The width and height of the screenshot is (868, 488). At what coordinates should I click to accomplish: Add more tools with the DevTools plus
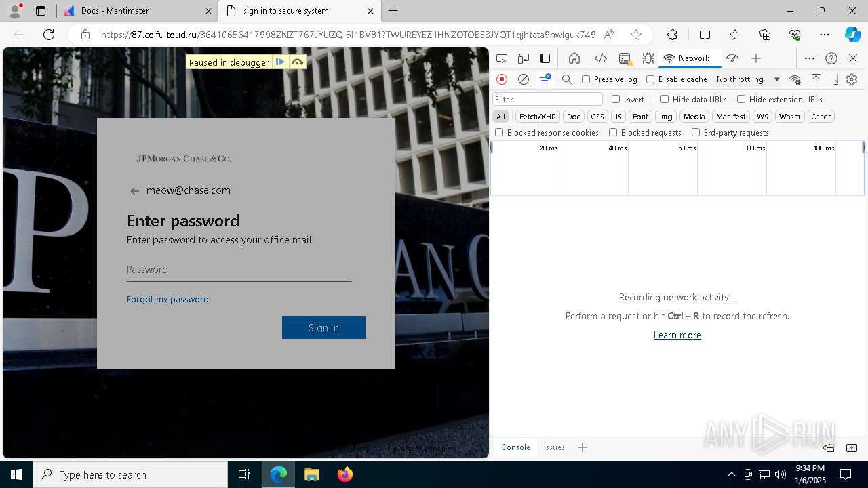(756, 58)
